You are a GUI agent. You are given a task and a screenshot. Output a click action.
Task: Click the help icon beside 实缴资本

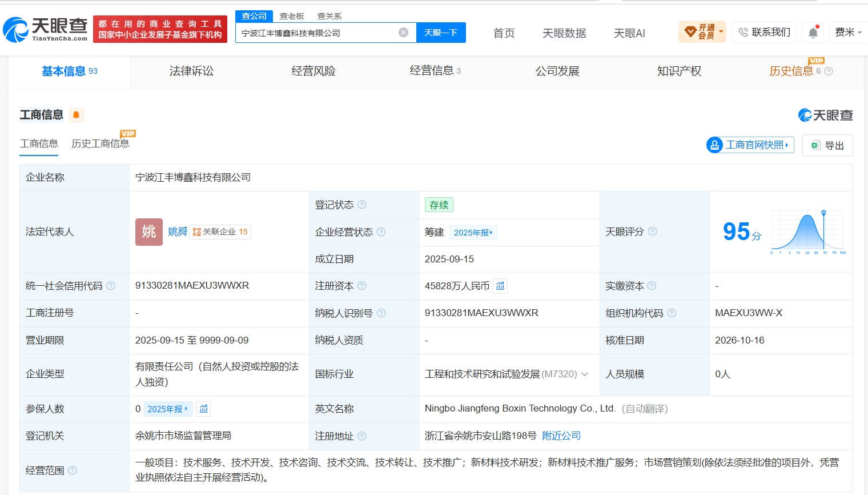652,286
